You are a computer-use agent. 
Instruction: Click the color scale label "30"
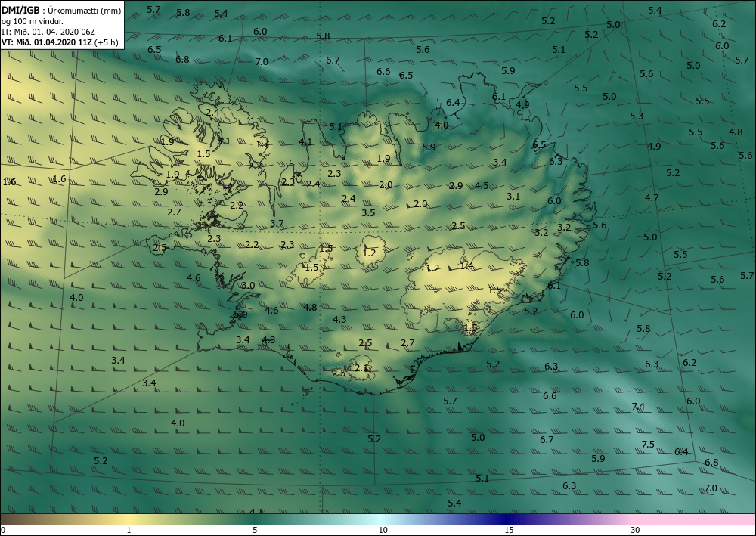tap(635, 530)
